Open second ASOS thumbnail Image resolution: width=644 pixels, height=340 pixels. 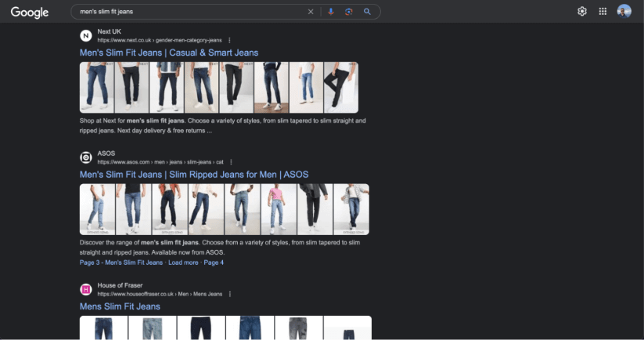pyautogui.click(x=134, y=209)
